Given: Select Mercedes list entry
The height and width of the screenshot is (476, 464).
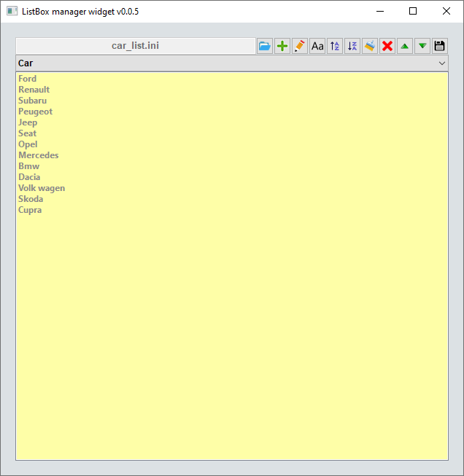Looking at the screenshot, I should (x=39, y=155).
